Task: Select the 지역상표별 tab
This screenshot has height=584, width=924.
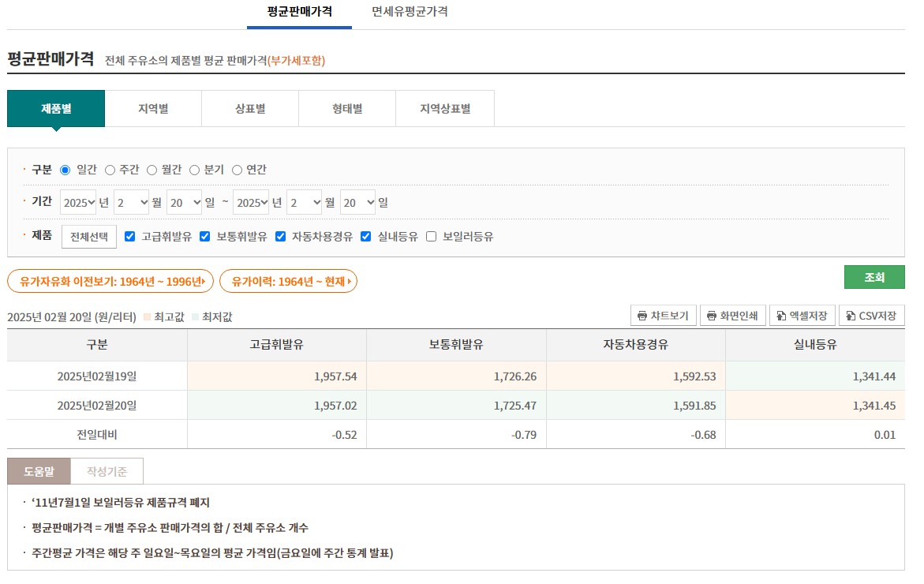Action: click(x=445, y=108)
